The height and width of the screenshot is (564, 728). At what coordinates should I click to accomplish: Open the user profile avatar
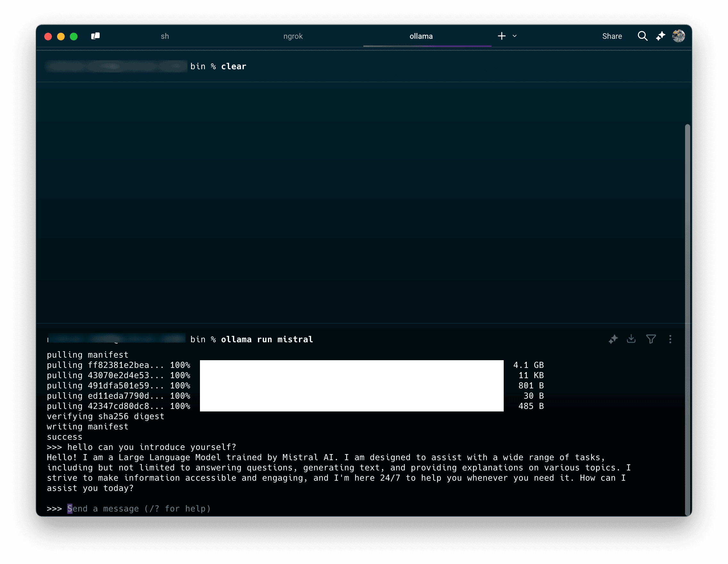[x=678, y=36]
